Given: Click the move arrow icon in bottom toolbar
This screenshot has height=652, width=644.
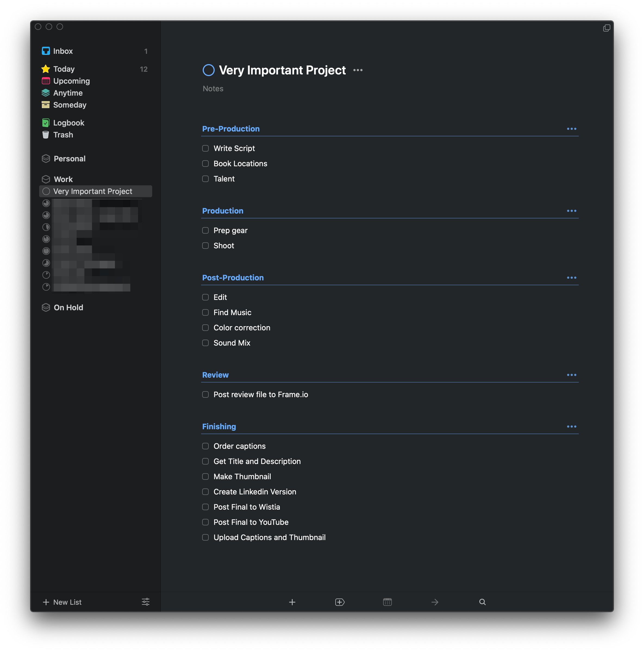Looking at the screenshot, I should (435, 602).
